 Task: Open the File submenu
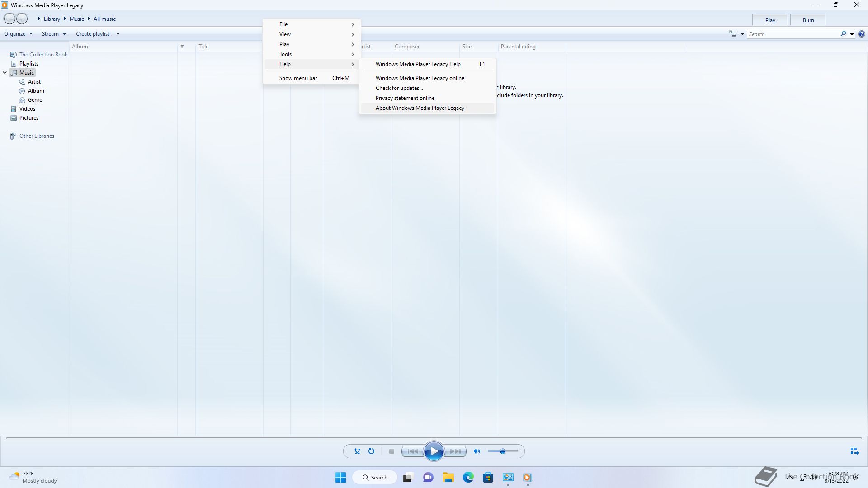[312, 24]
